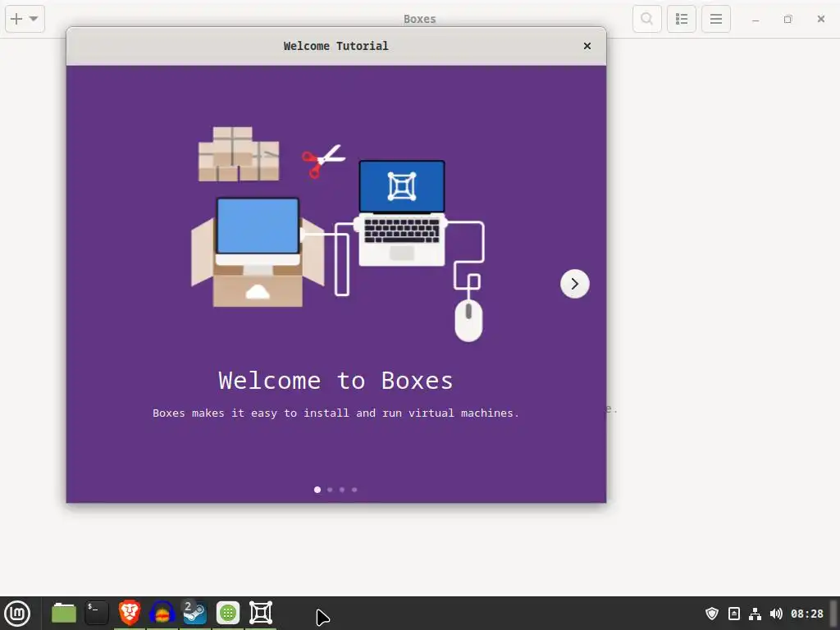Select second tutorial page dot
This screenshot has width=840, height=630.
point(330,490)
